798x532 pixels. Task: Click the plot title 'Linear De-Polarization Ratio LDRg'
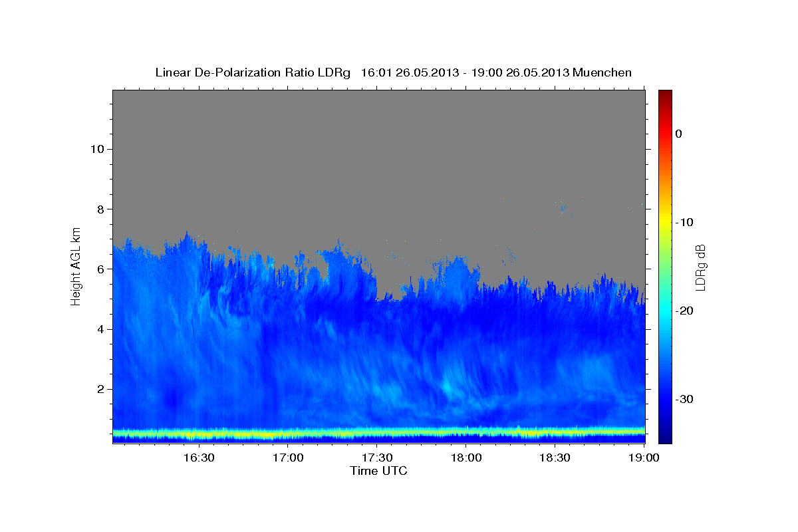coord(253,72)
